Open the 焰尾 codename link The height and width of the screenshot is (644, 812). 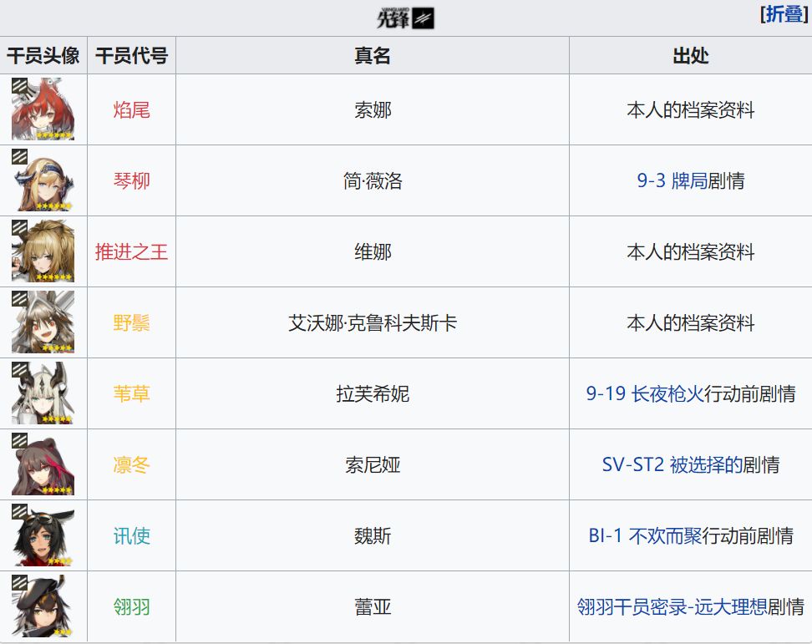[131, 109]
